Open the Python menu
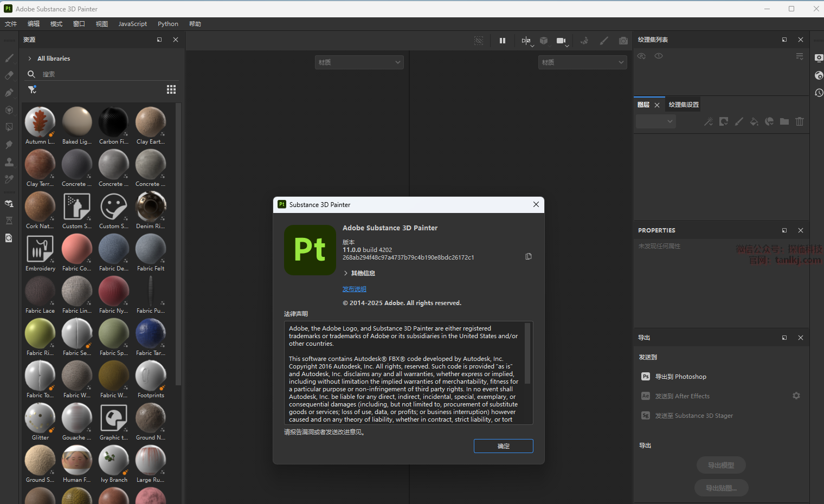This screenshot has height=504, width=824. [x=168, y=24]
